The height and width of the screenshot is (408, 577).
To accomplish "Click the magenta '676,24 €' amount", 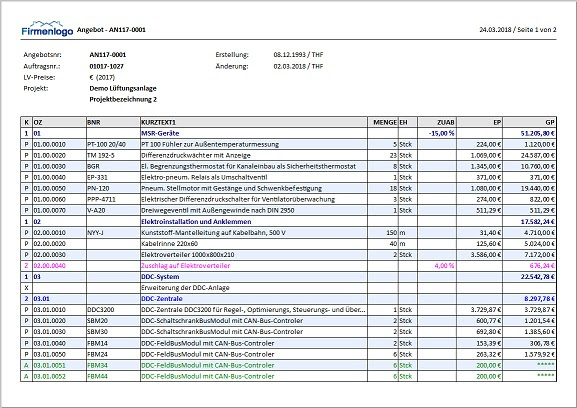I will pos(542,266).
